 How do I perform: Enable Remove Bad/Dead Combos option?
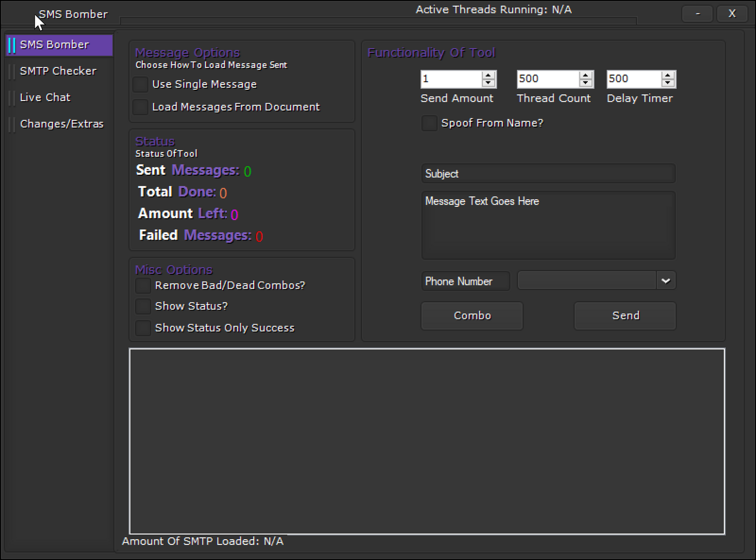pyautogui.click(x=143, y=286)
